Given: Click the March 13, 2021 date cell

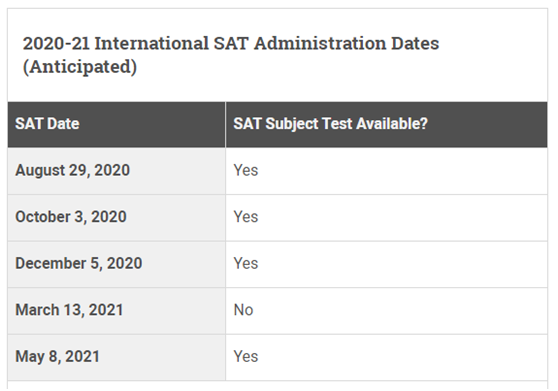Looking at the screenshot, I should pyautogui.click(x=116, y=311).
